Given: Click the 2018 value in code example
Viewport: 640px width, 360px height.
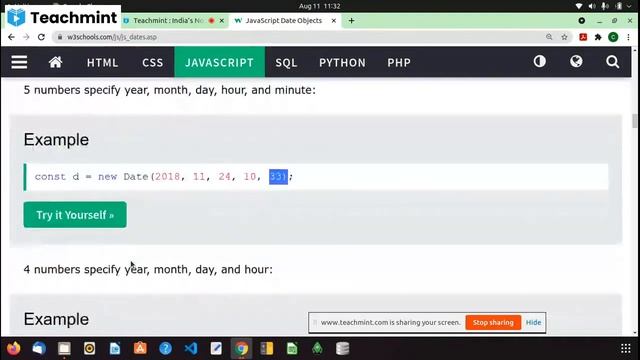Looking at the screenshot, I should [167, 177].
